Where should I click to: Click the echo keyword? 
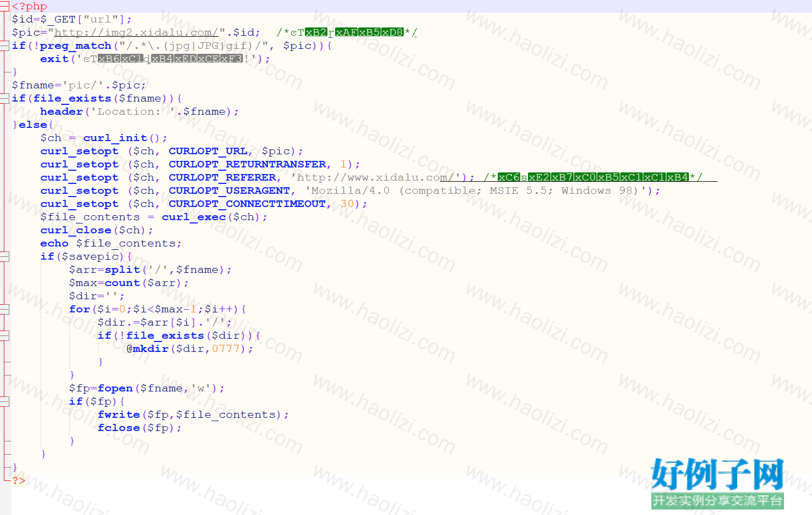coord(54,243)
